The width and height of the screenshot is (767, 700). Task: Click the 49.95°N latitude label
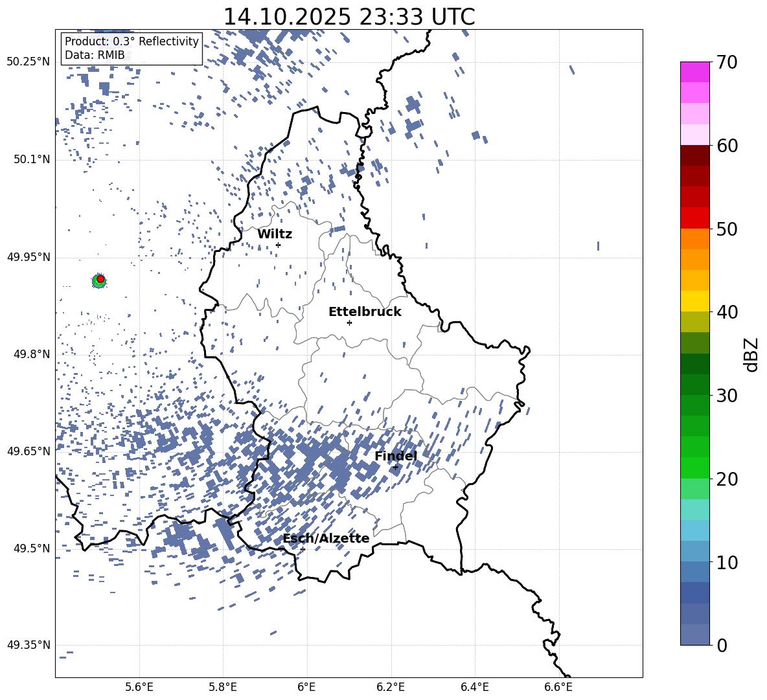point(29,257)
